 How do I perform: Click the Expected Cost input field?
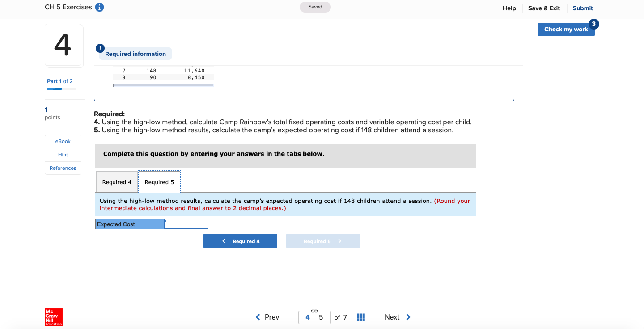pos(186,224)
